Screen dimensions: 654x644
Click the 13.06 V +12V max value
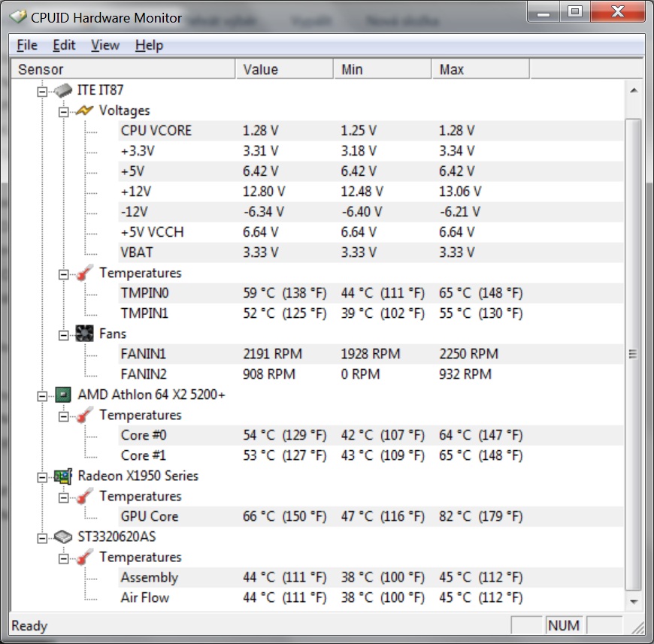[460, 192]
